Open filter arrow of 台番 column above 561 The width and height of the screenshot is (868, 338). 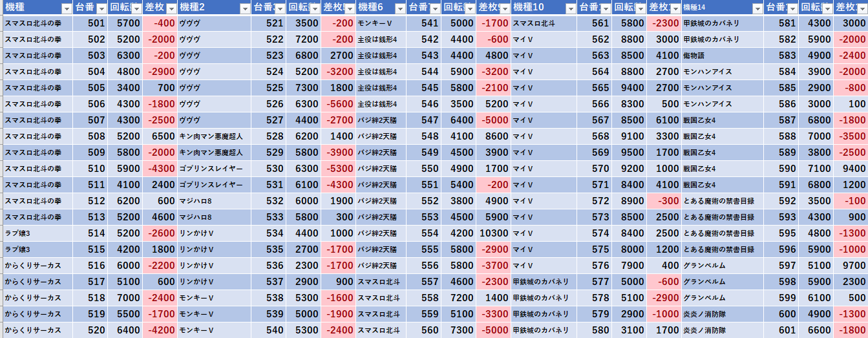coord(604,8)
